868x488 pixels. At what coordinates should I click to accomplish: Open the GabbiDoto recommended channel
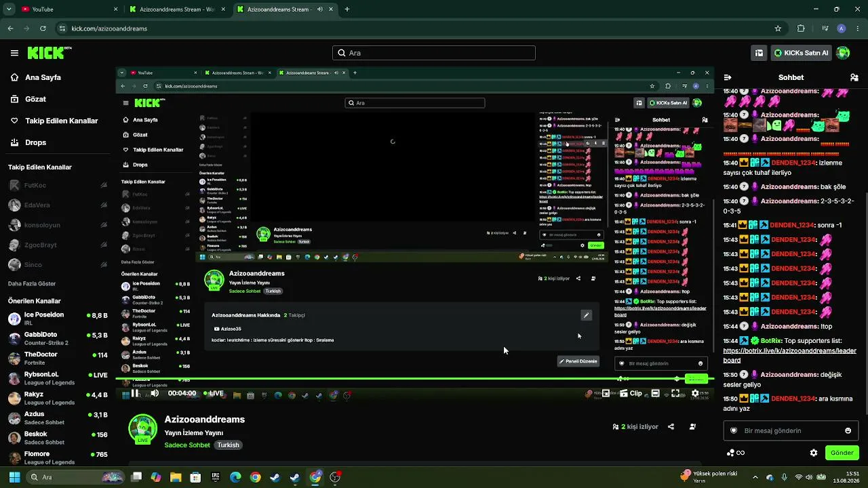tap(58, 338)
